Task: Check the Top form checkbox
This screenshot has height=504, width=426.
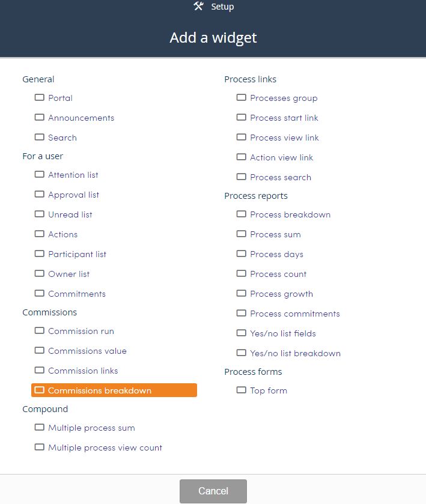Action: tap(242, 390)
